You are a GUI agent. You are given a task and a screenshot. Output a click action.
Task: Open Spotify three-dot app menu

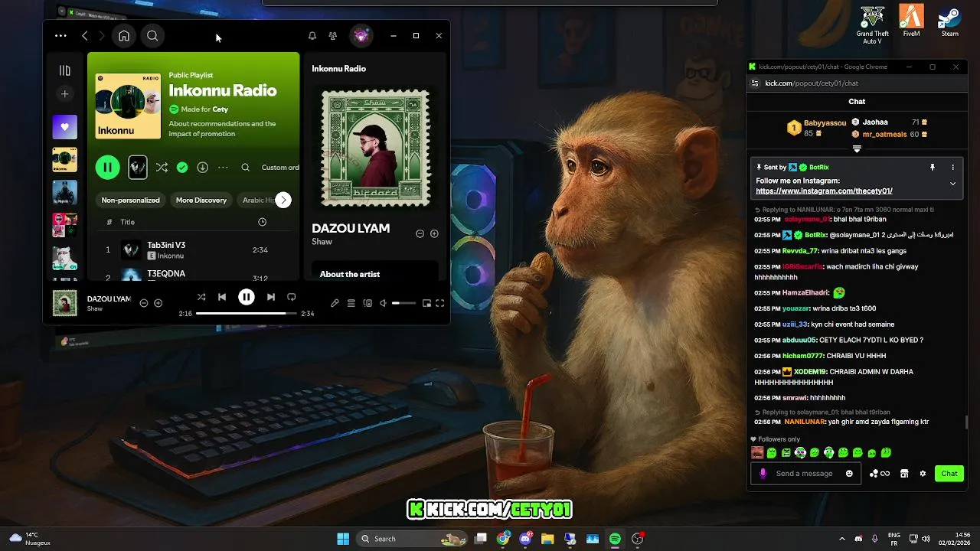tap(60, 36)
